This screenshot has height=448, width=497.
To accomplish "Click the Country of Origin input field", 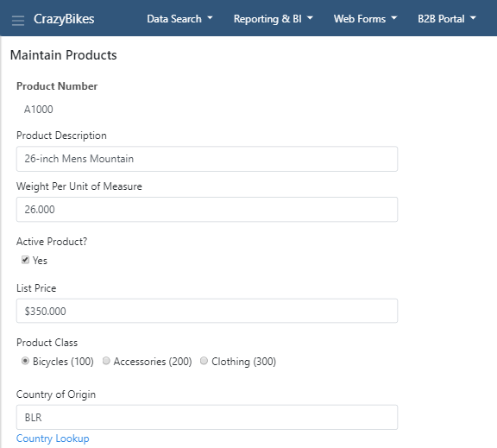I will [x=207, y=417].
